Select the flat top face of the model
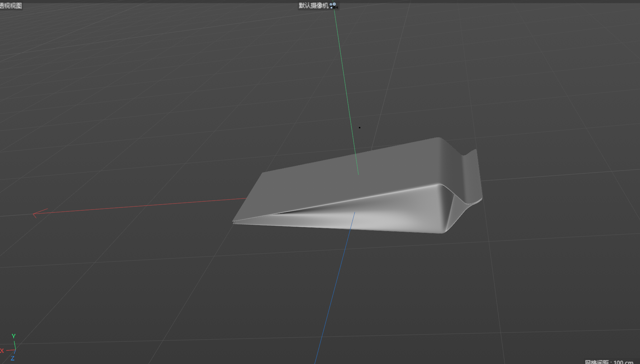 click(x=341, y=179)
